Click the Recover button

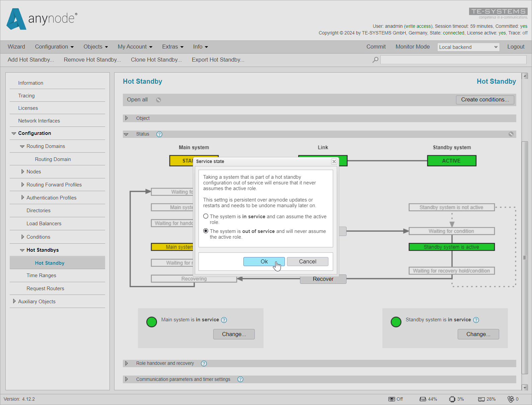[x=323, y=279]
